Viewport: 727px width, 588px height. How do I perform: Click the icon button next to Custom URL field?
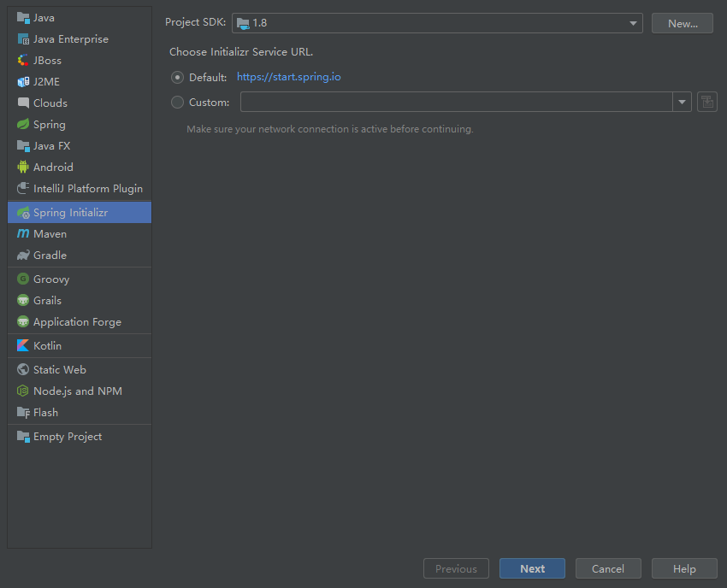(707, 102)
